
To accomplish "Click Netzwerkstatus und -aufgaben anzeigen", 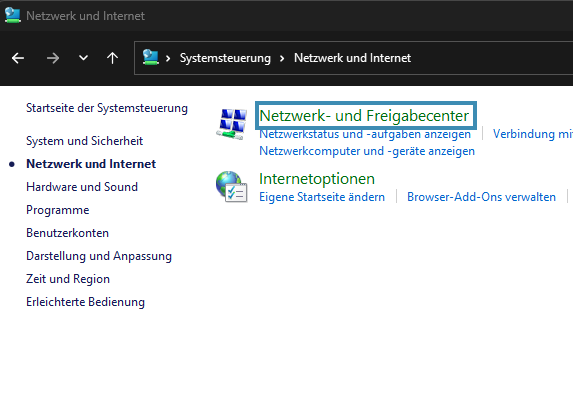I will tap(365, 134).
